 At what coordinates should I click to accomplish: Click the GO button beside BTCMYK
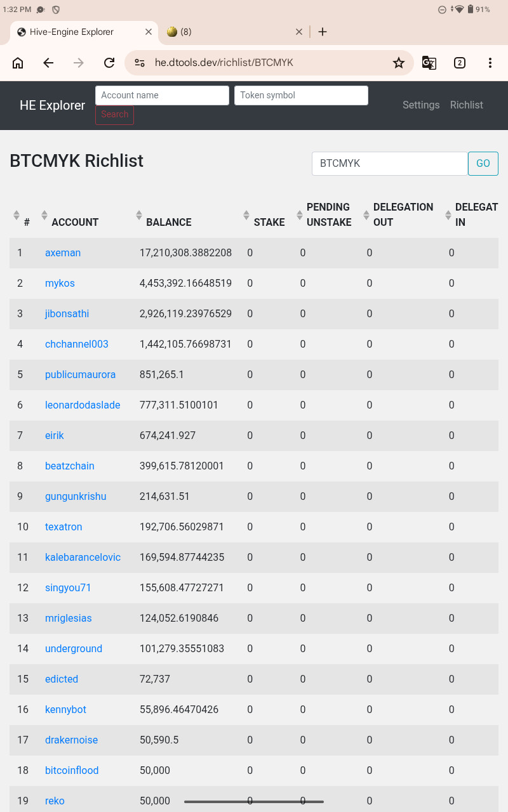tap(483, 164)
